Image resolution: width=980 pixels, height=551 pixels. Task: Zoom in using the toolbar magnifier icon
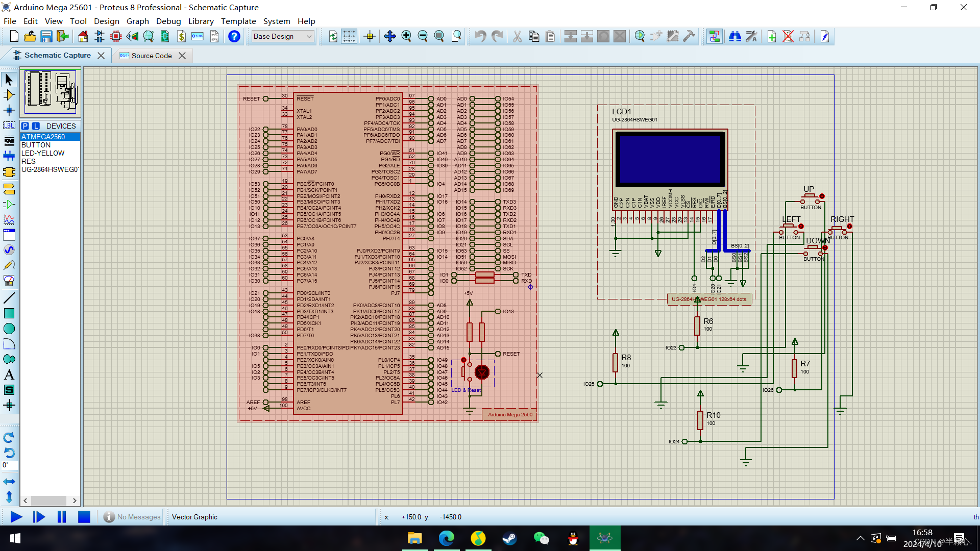pos(407,36)
